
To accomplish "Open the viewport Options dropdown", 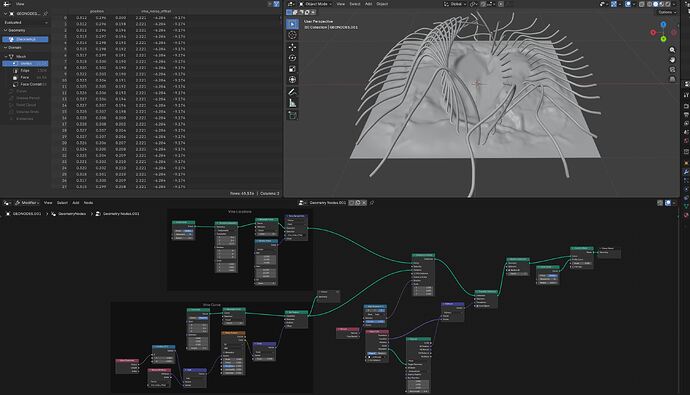I will [667, 12].
